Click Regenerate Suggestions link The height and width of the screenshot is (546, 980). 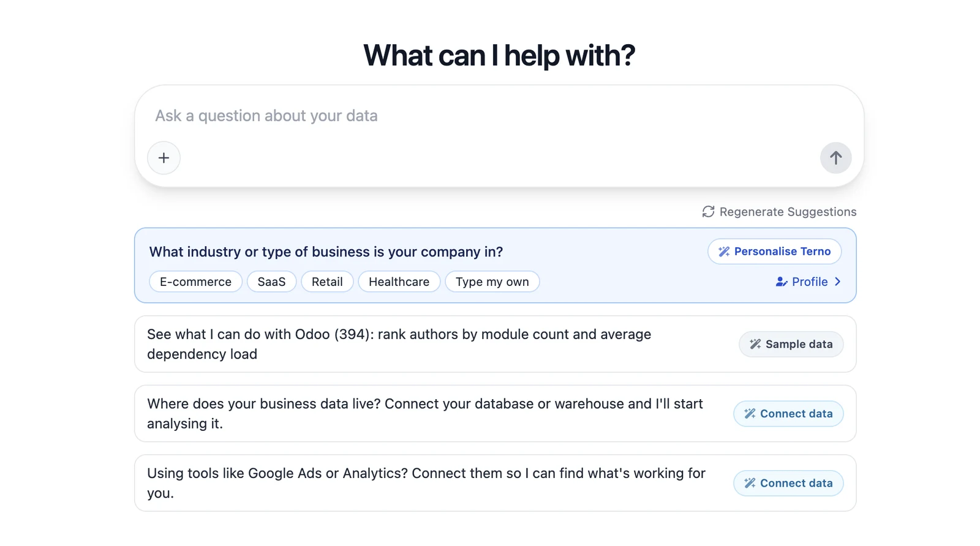tap(779, 212)
